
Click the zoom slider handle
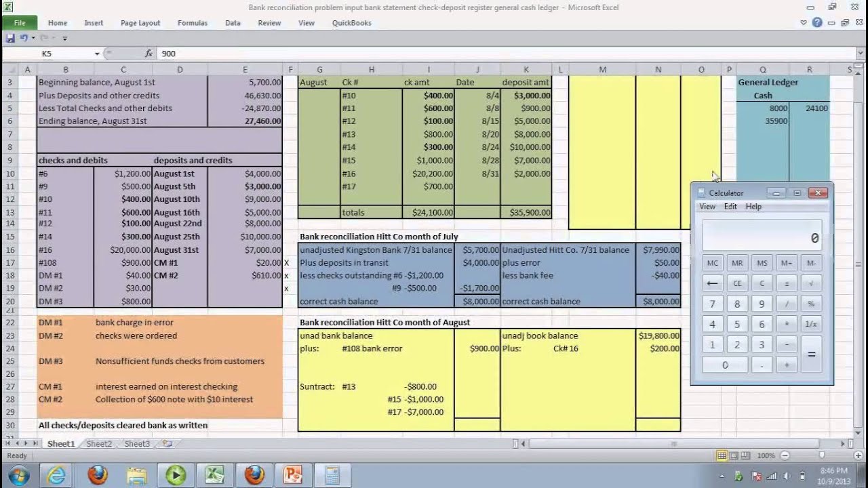[x=821, y=455]
